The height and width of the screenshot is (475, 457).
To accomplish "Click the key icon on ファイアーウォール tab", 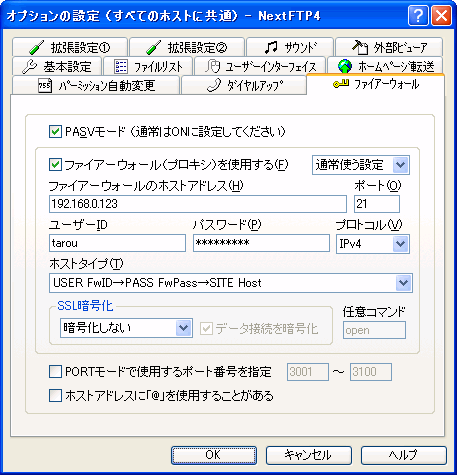I will (x=341, y=84).
